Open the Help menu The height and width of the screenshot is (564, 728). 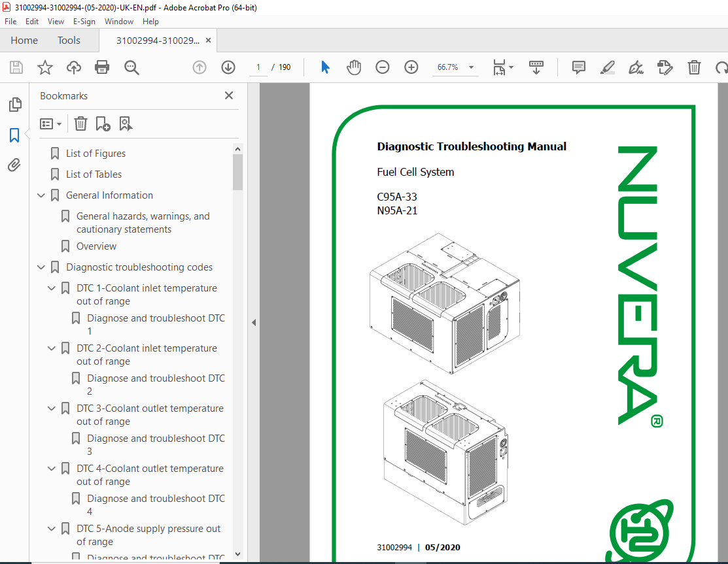coord(150,22)
